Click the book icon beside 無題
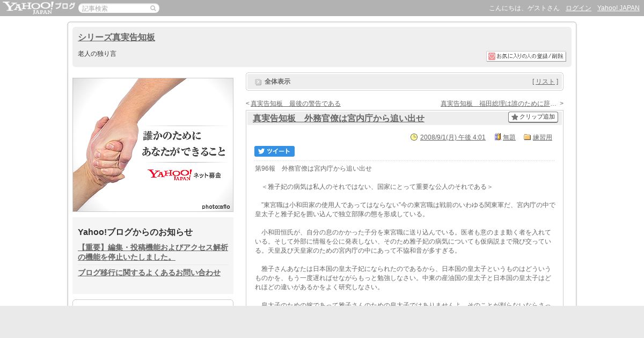 pos(497,137)
